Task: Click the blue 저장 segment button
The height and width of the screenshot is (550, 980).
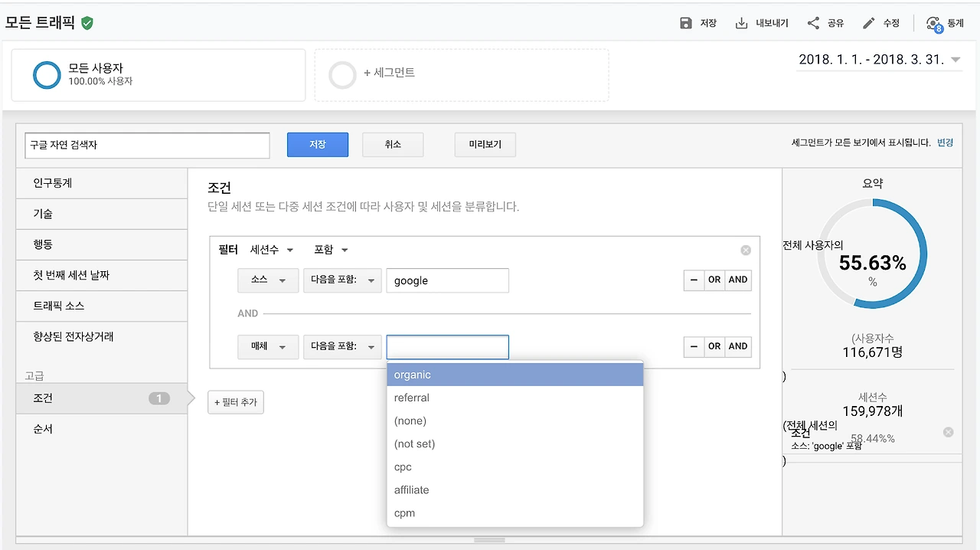Action: (318, 145)
